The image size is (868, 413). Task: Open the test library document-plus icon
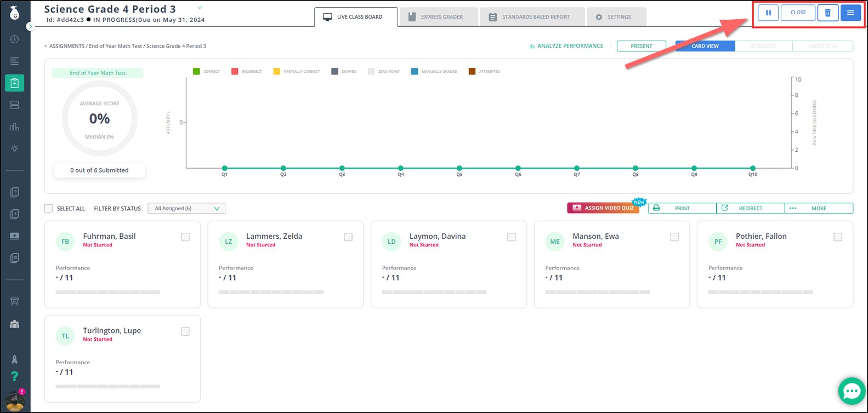tap(14, 214)
